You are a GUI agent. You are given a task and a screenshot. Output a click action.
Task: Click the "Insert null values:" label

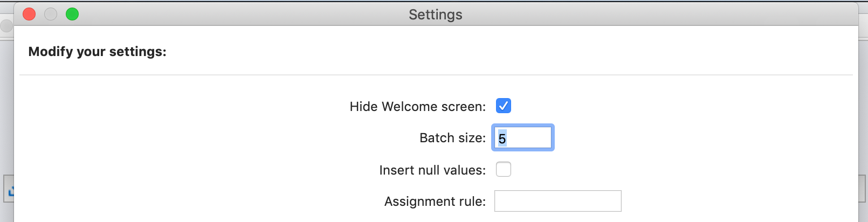pos(432,170)
